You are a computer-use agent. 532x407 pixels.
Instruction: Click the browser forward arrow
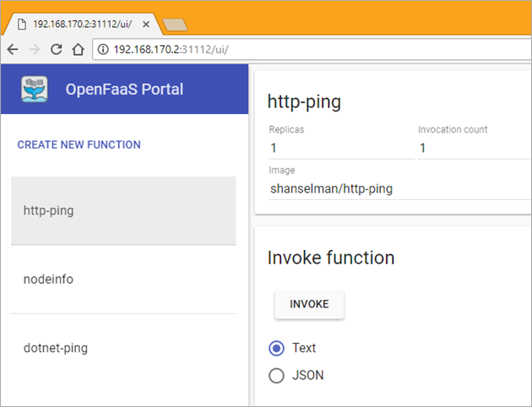tap(35, 50)
